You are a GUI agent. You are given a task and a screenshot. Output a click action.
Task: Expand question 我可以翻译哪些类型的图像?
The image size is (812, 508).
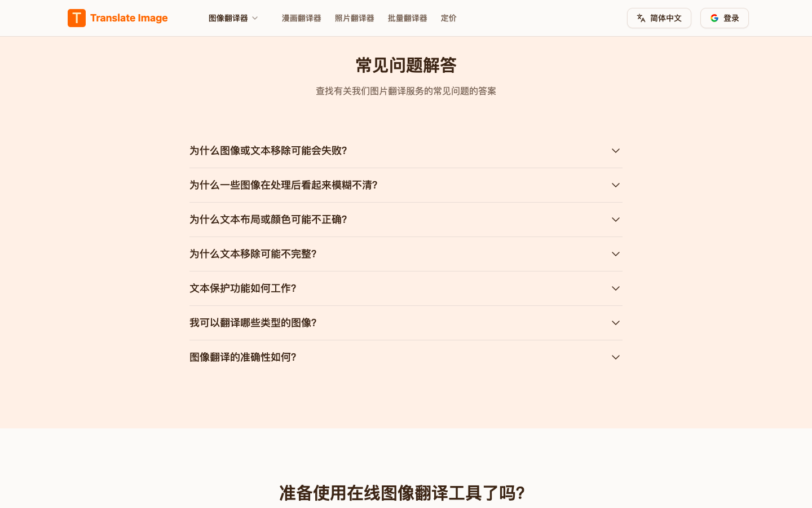point(406,323)
